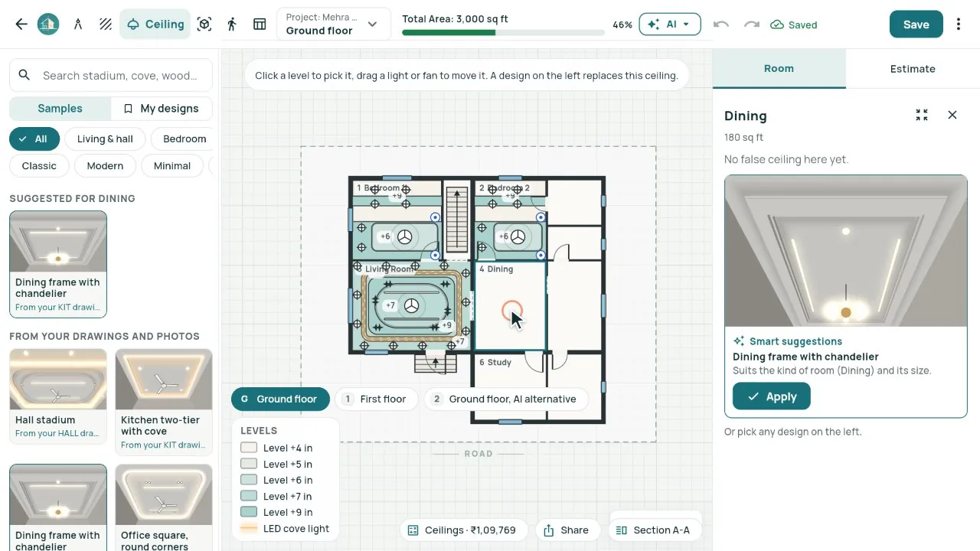This screenshot has width=980, height=551.
Task: Click the cloud Saved status icon
Action: [777, 24]
